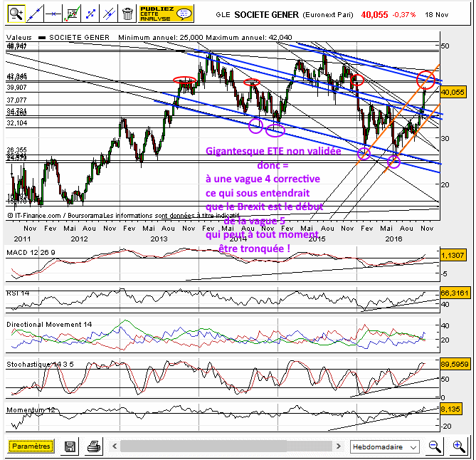
Task: Click the GLE ticker symbol
Action: click(223, 14)
